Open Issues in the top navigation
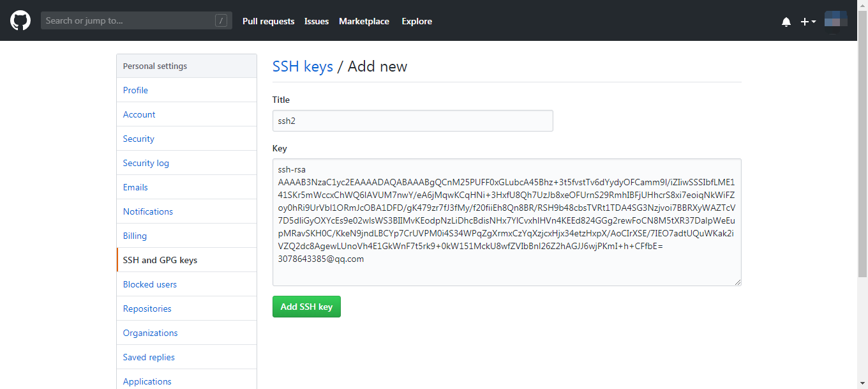868x389 pixels. pyautogui.click(x=317, y=21)
